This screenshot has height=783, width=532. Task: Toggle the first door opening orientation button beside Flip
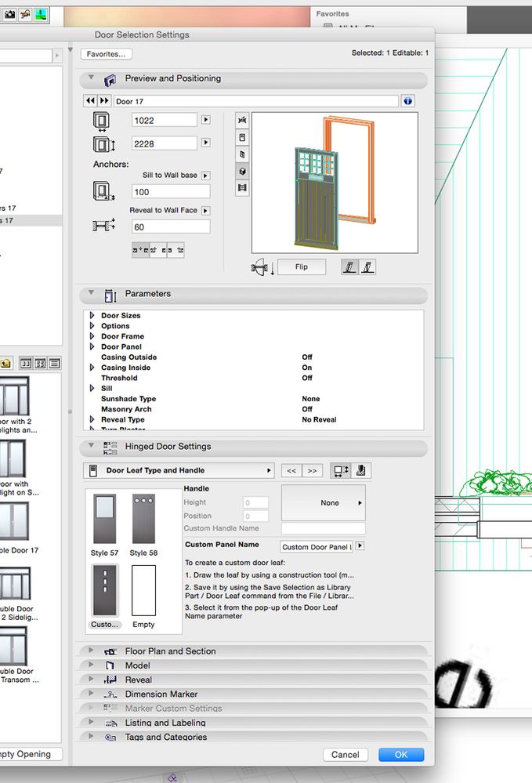click(350, 267)
